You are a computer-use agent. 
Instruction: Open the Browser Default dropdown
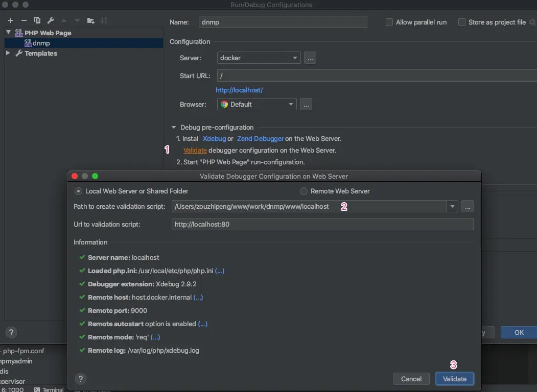click(x=256, y=104)
